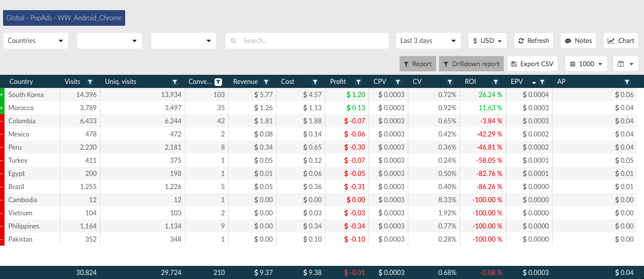Expand the Last 3 days date range dropdown
The image size is (644, 279).
(x=428, y=41)
